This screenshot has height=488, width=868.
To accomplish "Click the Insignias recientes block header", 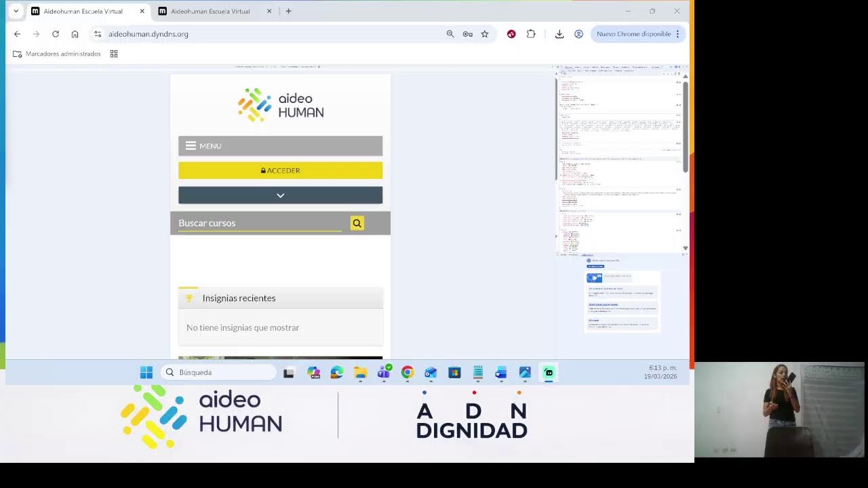I will [x=280, y=298].
